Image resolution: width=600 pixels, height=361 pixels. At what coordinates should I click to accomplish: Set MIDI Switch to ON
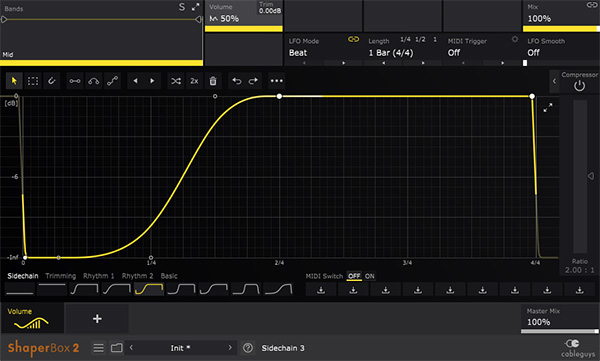point(369,276)
